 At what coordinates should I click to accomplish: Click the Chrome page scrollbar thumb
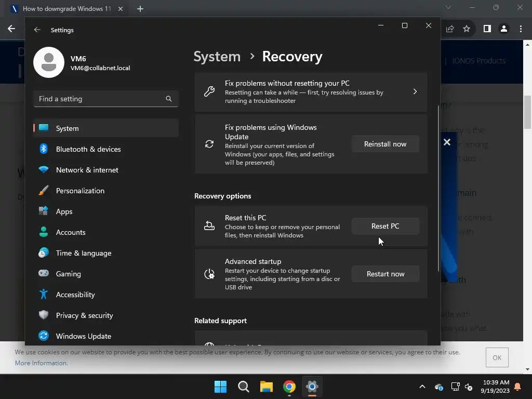coord(528,112)
